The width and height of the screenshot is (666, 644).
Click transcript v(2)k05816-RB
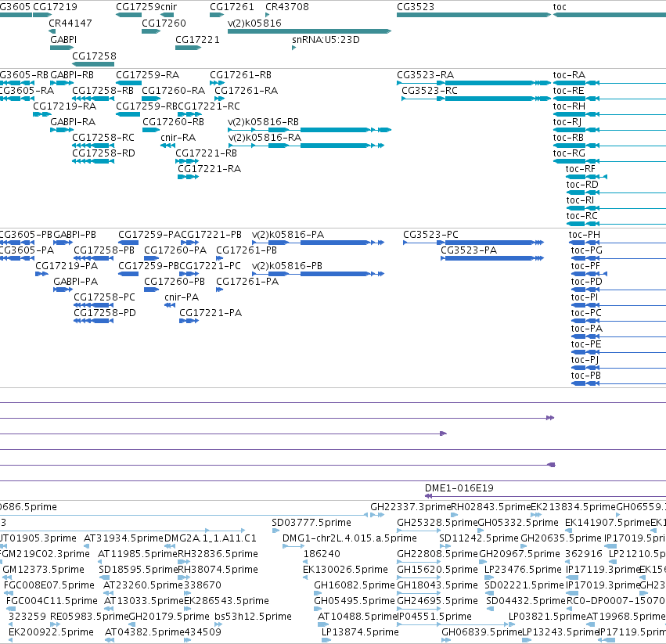point(310,130)
